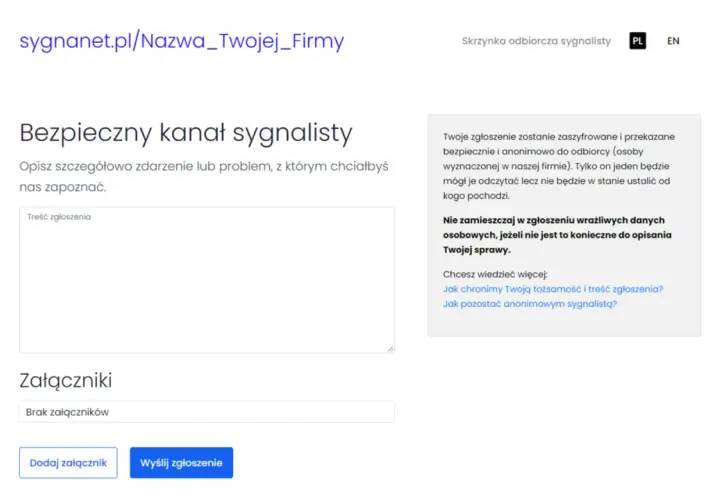Click the Bezpieczny kanał sygnalisty heading
Screen dimensions: 720x500
click(x=186, y=133)
